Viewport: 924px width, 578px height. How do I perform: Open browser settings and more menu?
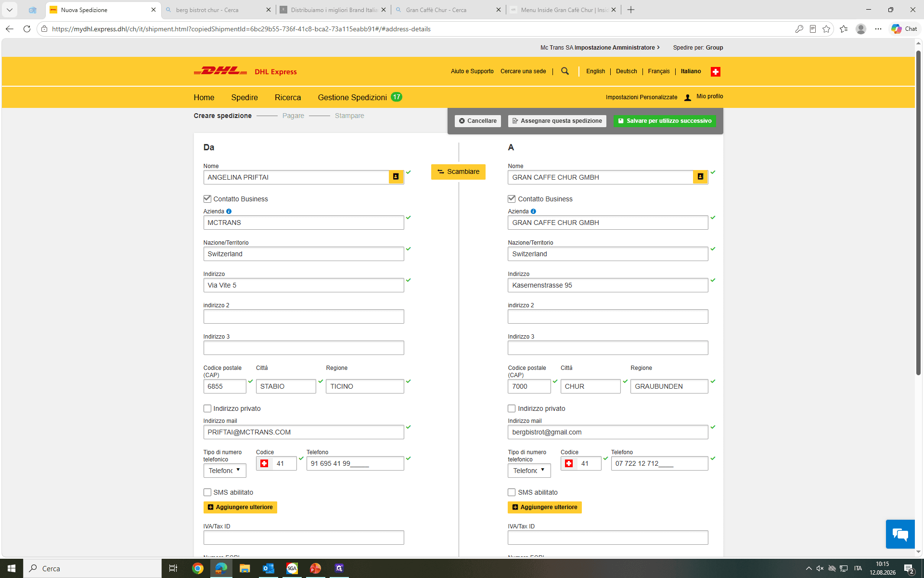(878, 29)
